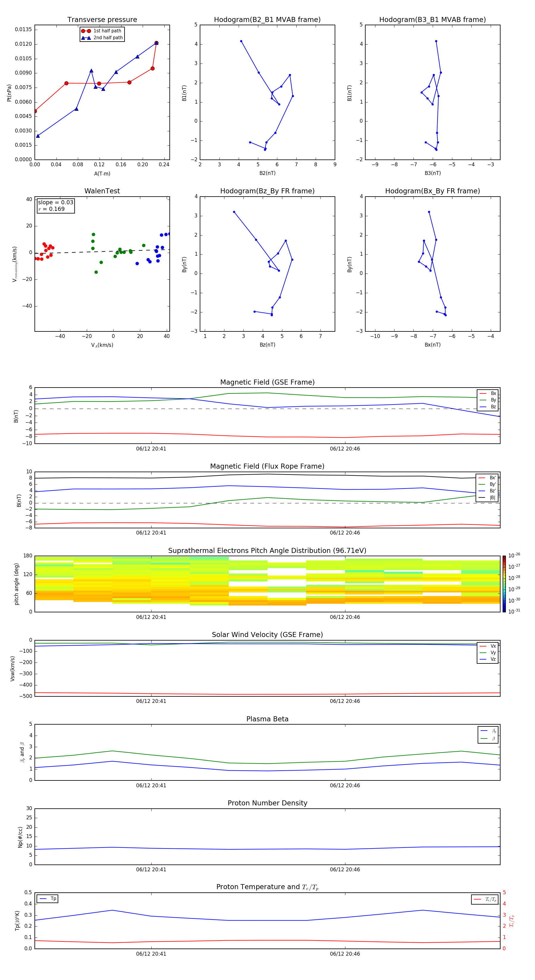535x980 pixels.
Task: Click the color bar's bottom tick label, 10 to the minus 31
Action: (x=514, y=611)
